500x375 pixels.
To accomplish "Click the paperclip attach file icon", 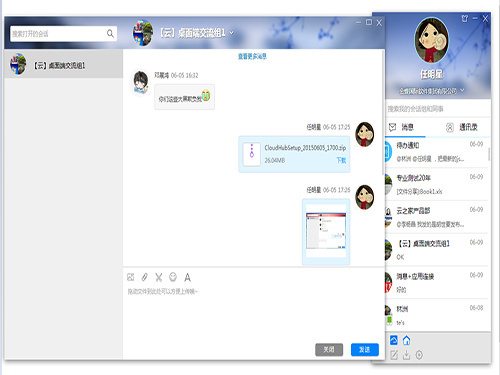I will click(144, 277).
